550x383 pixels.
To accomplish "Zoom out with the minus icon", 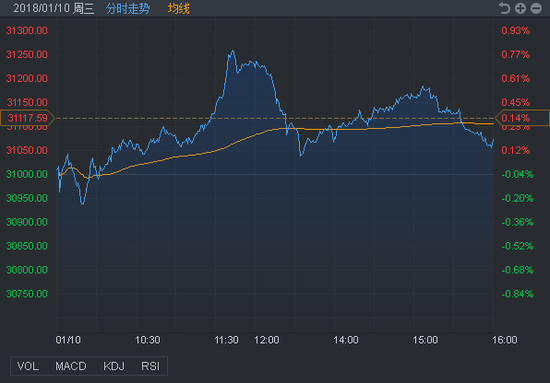I will [536, 8].
